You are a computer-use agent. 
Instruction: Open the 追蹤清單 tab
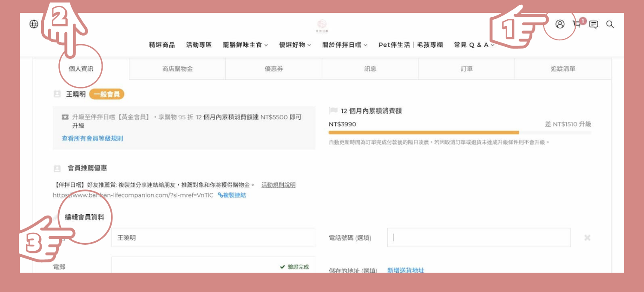tap(563, 69)
